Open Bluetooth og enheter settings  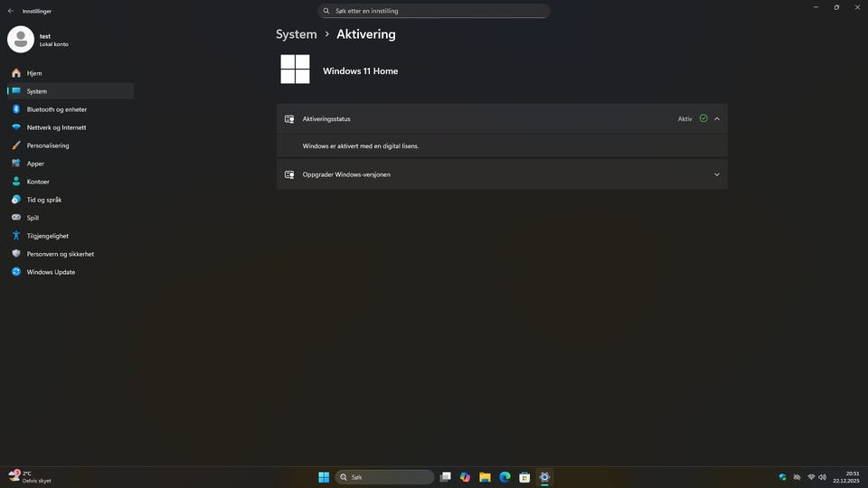[x=71, y=109]
